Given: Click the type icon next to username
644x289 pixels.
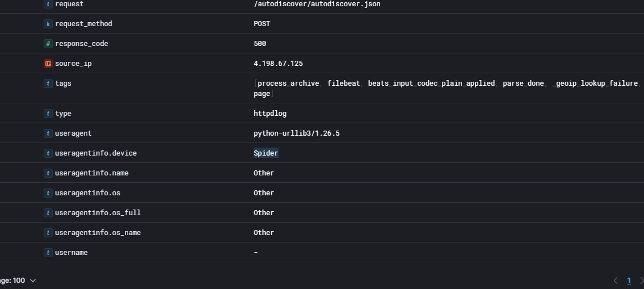Looking at the screenshot, I should (48, 253).
